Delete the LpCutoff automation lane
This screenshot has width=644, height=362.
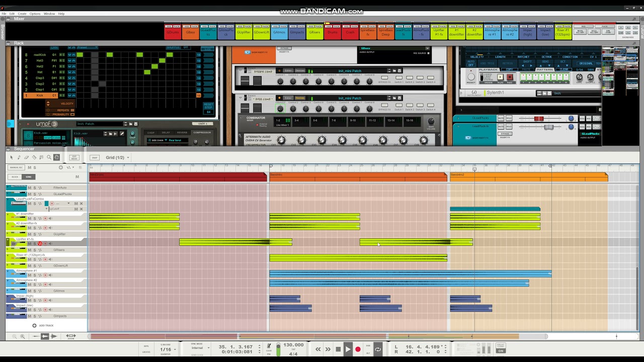pyautogui.click(x=81, y=209)
